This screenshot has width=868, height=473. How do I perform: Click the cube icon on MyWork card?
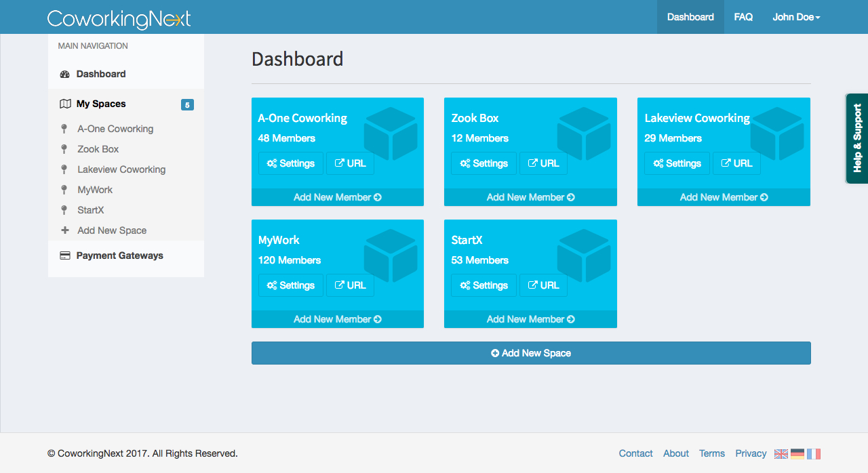pos(391,255)
